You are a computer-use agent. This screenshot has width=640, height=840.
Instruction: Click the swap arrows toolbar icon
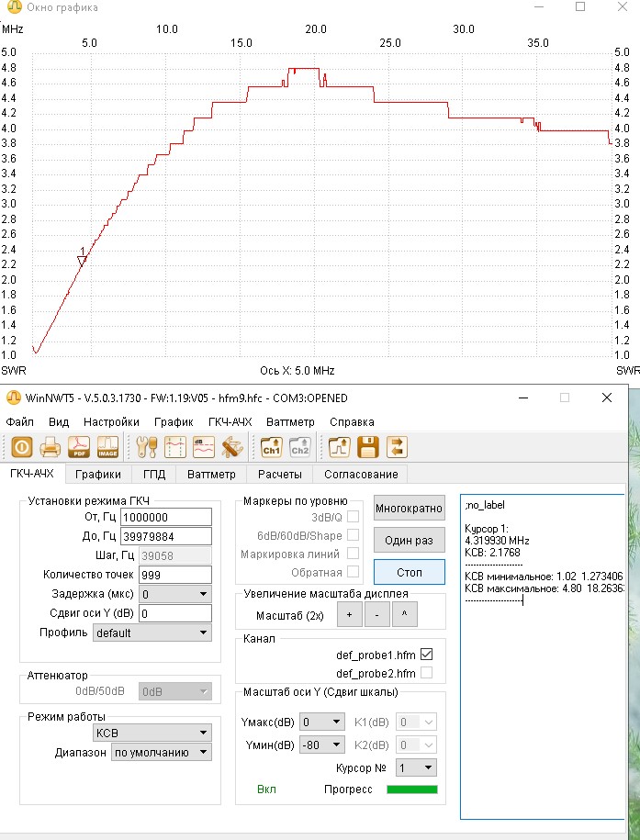click(397, 447)
